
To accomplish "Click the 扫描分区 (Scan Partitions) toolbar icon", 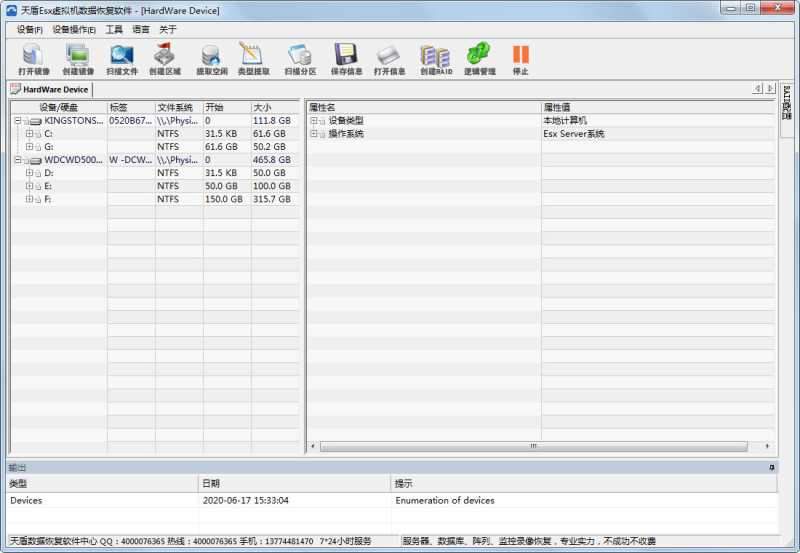I will click(300, 55).
